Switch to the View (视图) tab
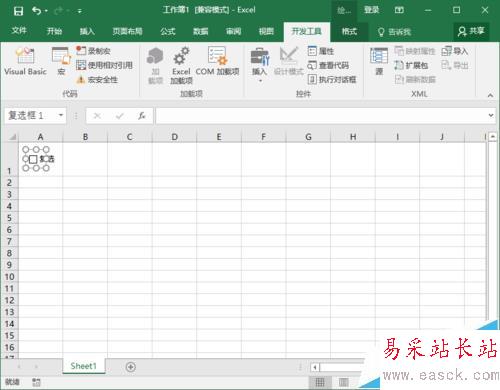 coord(266,31)
